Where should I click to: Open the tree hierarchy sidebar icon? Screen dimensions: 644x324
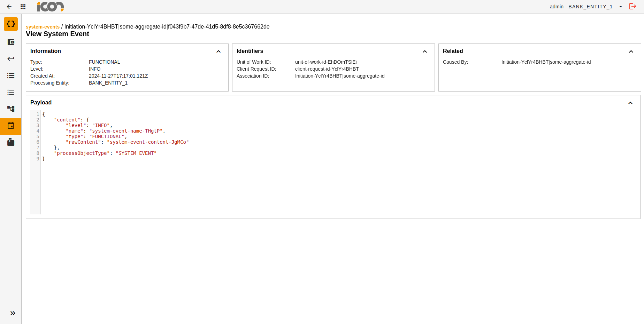pos(11,109)
